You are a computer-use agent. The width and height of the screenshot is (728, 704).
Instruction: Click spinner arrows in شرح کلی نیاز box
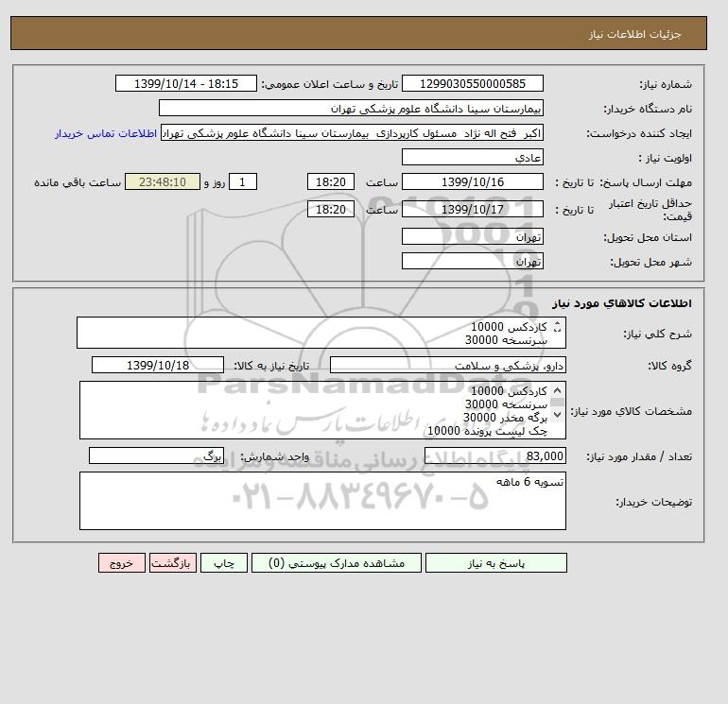click(557, 327)
